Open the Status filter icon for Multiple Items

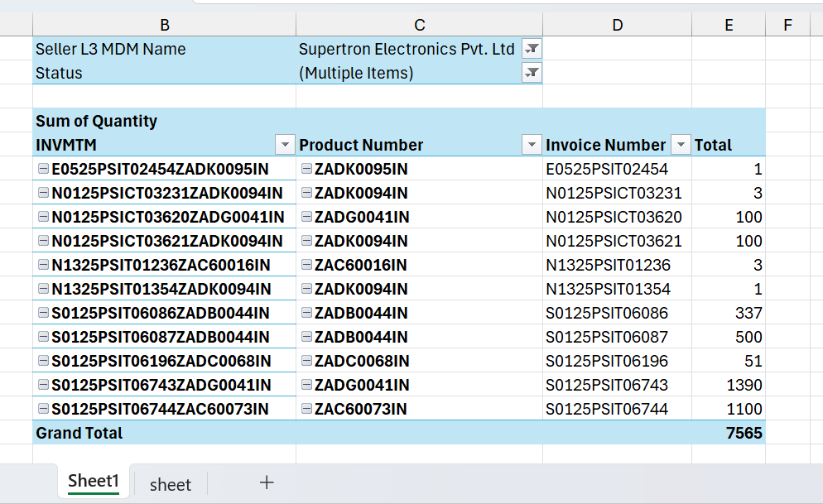pos(532,73)
